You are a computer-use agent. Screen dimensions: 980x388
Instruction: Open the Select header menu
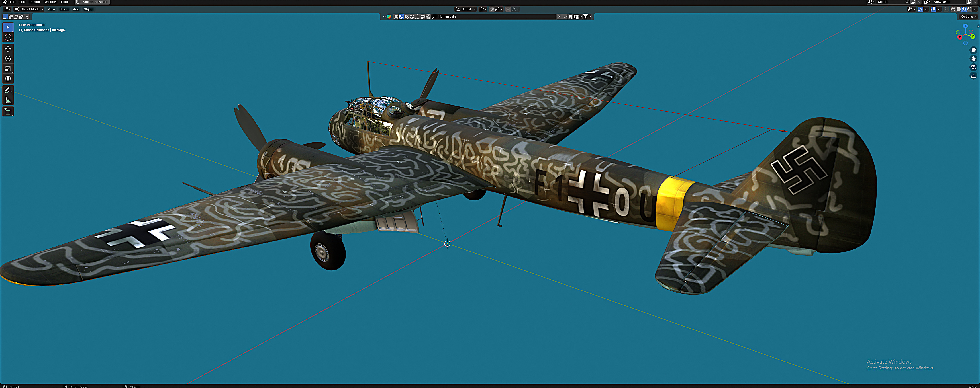[64, 9]
